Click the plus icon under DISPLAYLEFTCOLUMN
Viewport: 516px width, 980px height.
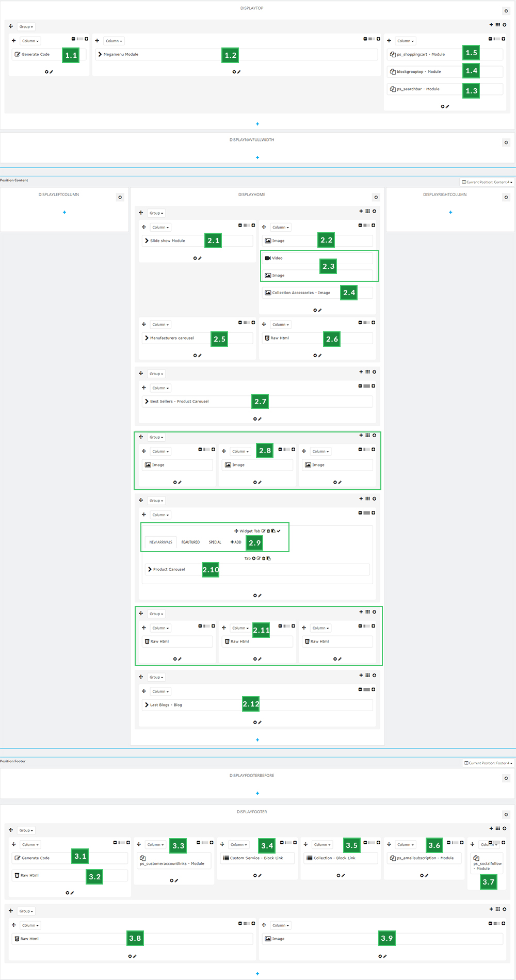64,212
